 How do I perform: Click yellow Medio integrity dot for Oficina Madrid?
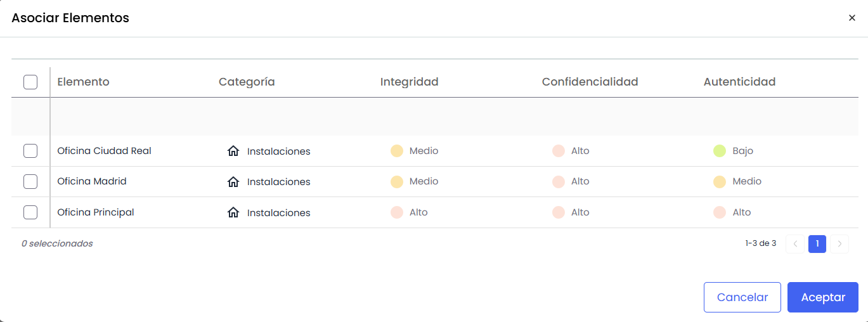click(x=397, y=181)
